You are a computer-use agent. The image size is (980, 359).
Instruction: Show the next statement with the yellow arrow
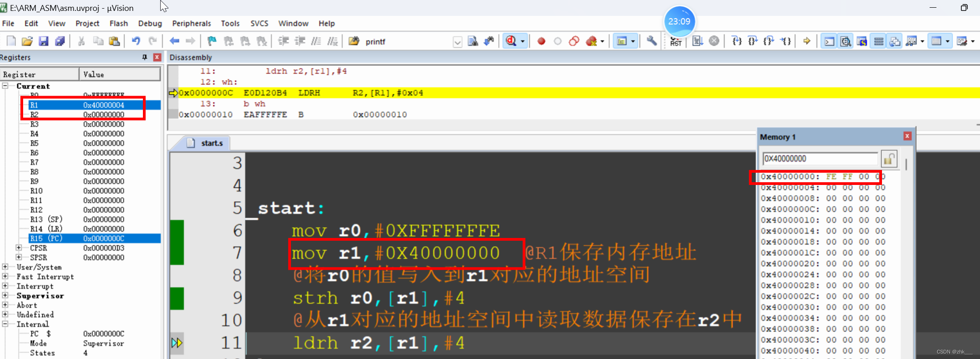click(x=807, y=41)
